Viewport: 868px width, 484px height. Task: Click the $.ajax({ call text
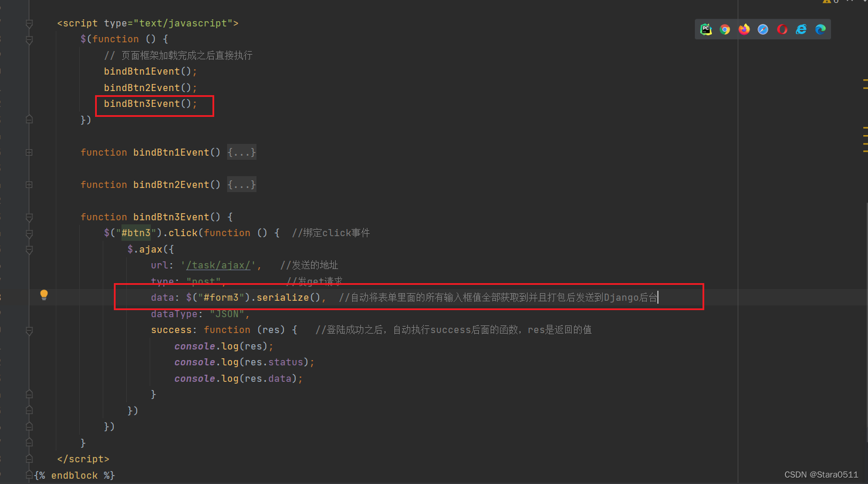pyautogui.click(x=151, y=250)
